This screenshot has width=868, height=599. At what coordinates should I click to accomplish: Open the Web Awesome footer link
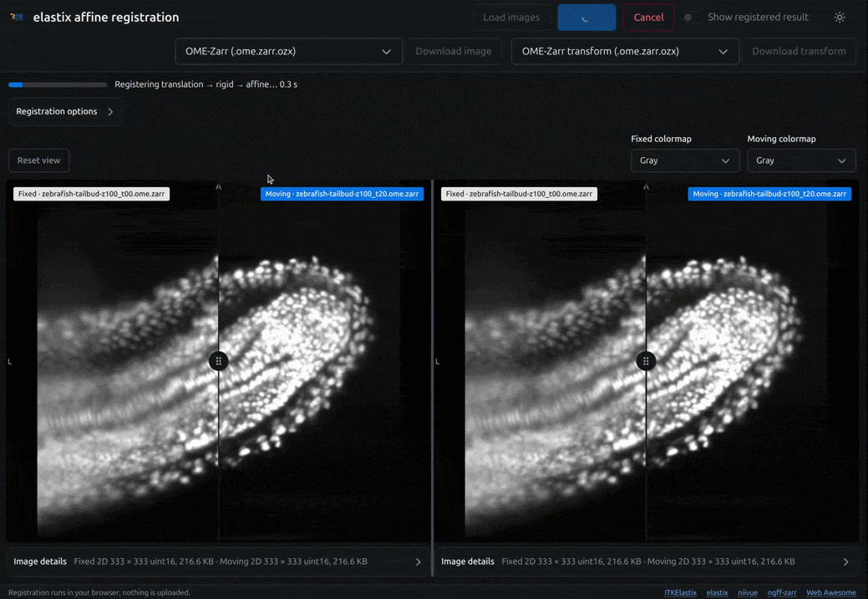pyautogui.click(x=831, y=593)
